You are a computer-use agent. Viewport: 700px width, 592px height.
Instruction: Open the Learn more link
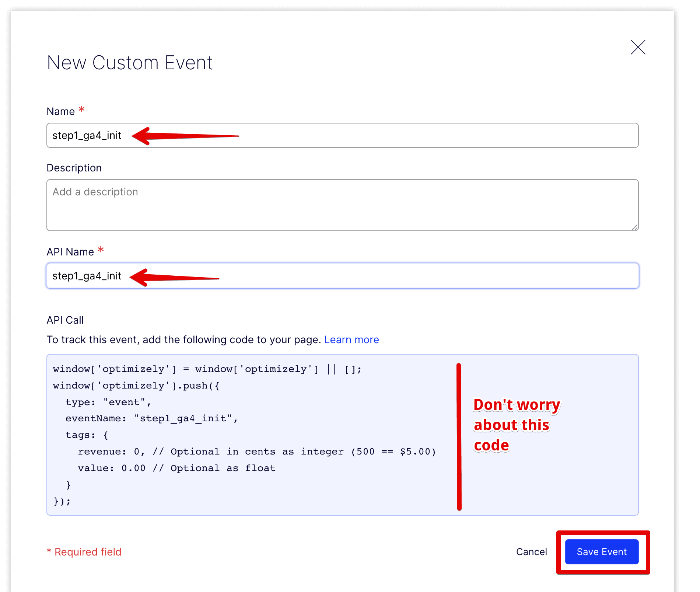coord(351,339)
